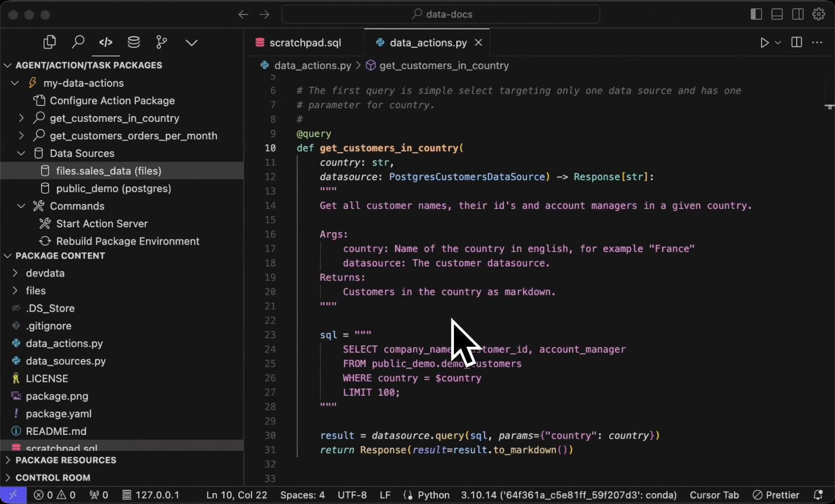The height and width of the screenshot is (504, 835).
Task: Run the Start Action Server command
Action: pyautogui.click(x=102, y=224)
